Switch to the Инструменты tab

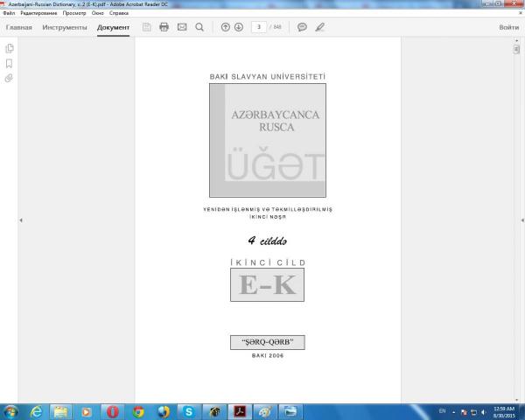coord(65,27)
